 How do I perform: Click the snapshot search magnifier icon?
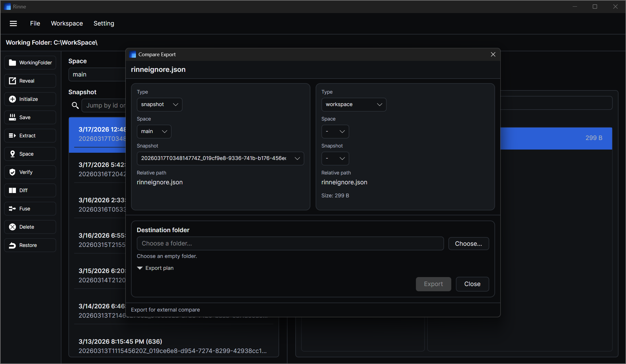[75, 105]
